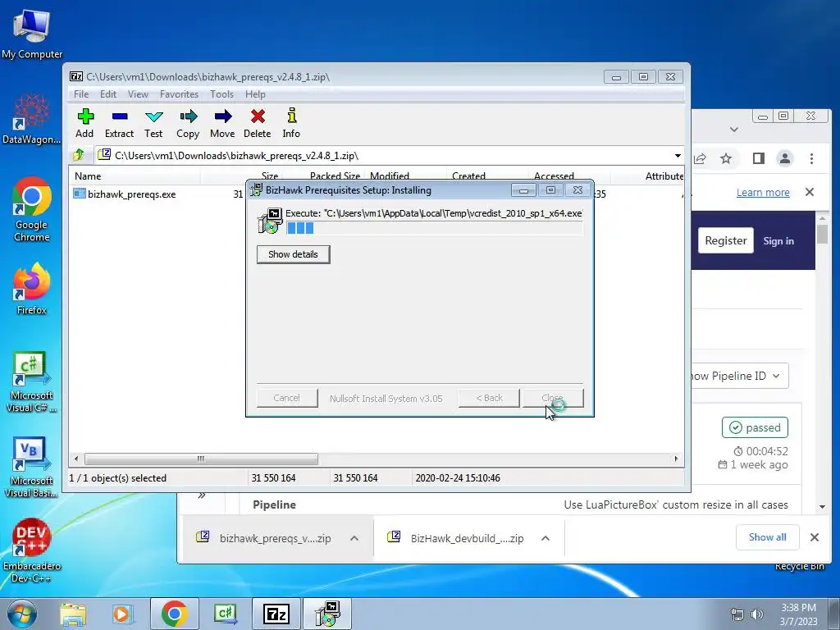Go up one folder level in 7-Zip
The height and width of the screenshot is (630, 840).
79,155
